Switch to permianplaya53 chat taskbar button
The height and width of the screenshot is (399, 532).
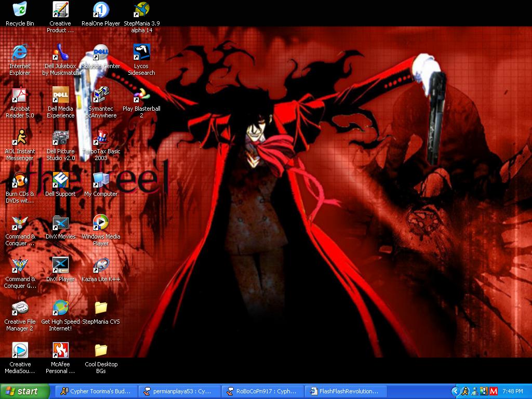pyautogui.click(x=179, y=391)
